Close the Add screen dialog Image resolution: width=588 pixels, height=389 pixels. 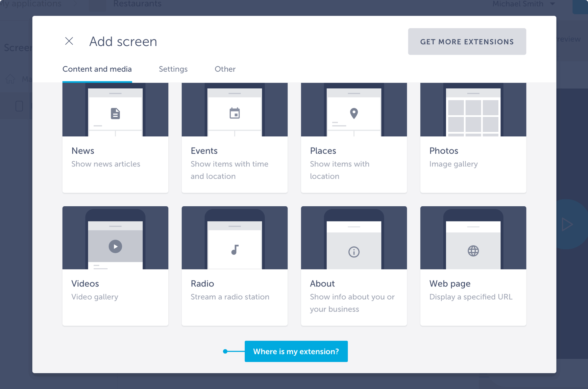[69, 41]
